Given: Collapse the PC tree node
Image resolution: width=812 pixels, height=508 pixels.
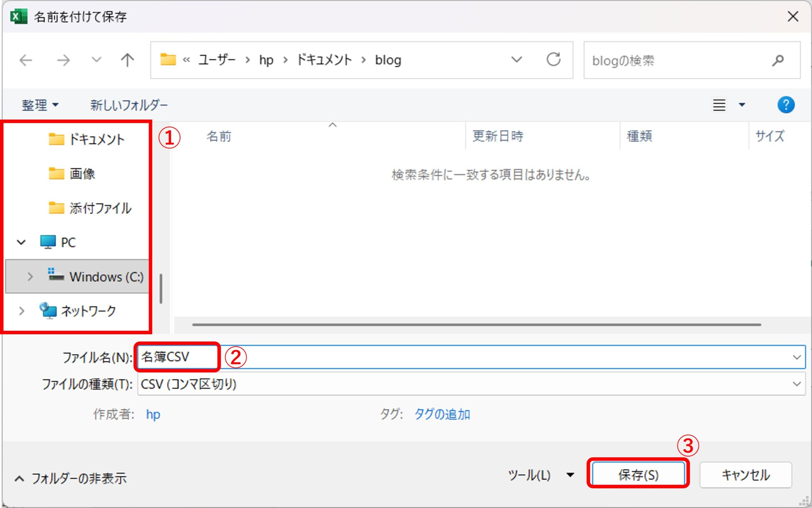Looking at the screenshot, I should tap(21, 242).
